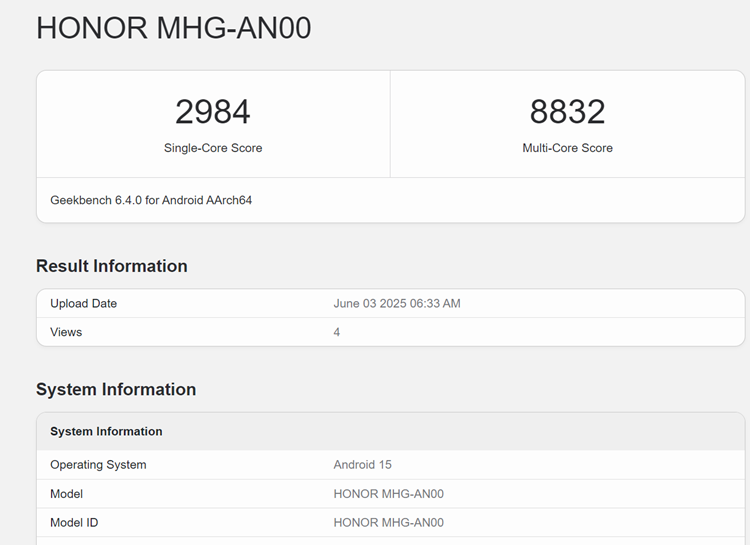750x545 pixels.
Task: Select the Operating System row label
Action: (98, 464)
